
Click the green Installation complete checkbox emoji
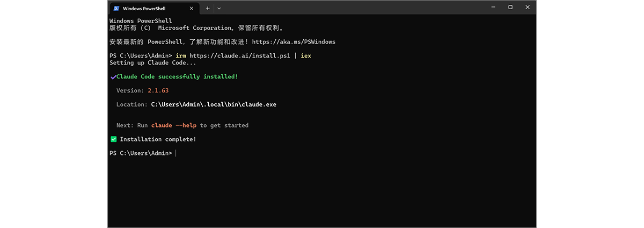click(x=113, y=139)
